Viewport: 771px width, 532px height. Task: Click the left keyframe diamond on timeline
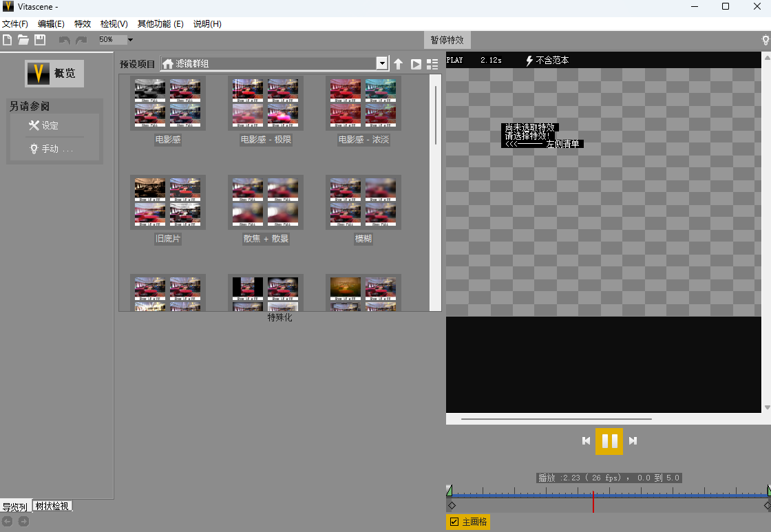pos(452,505)
